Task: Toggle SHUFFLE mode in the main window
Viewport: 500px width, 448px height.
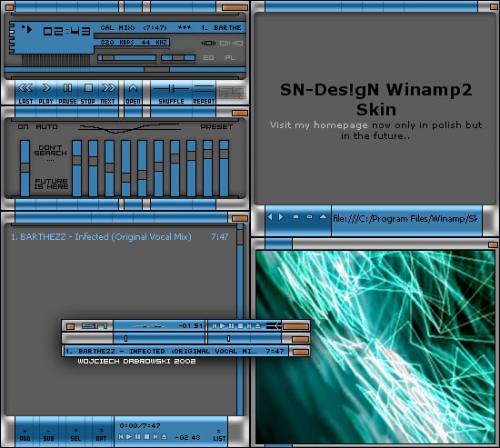Action: (x=171, y=93)
